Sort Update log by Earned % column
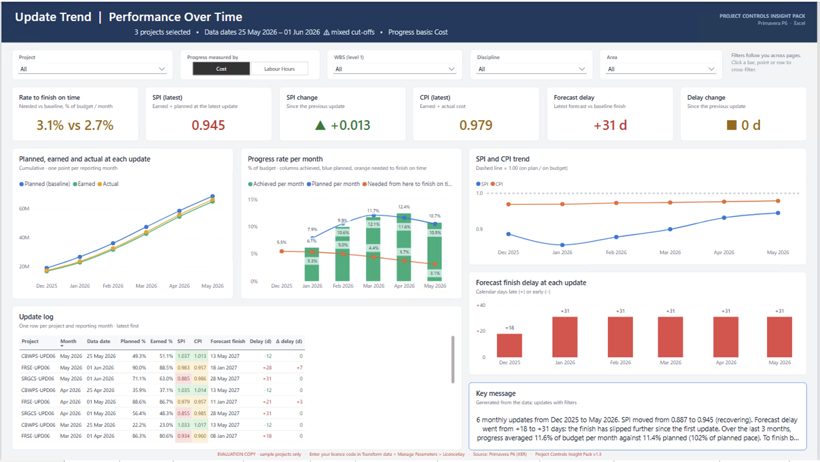 161,341
